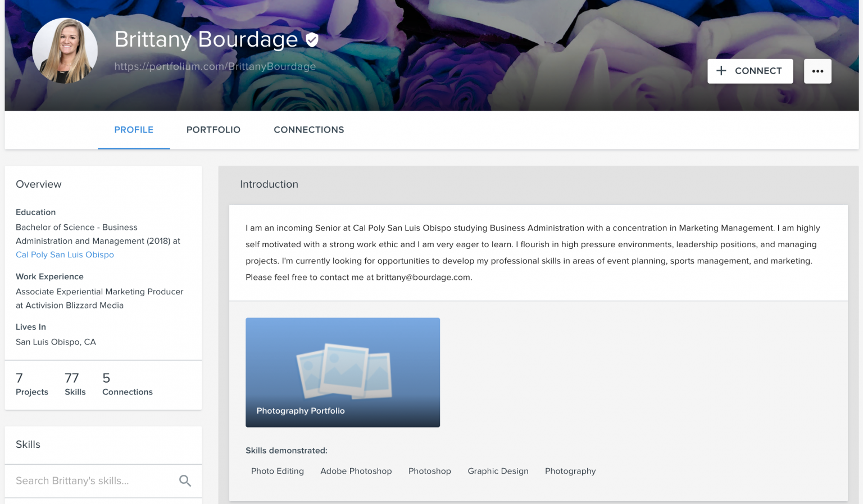Click the verified badge next to the name

click(312, 40)
